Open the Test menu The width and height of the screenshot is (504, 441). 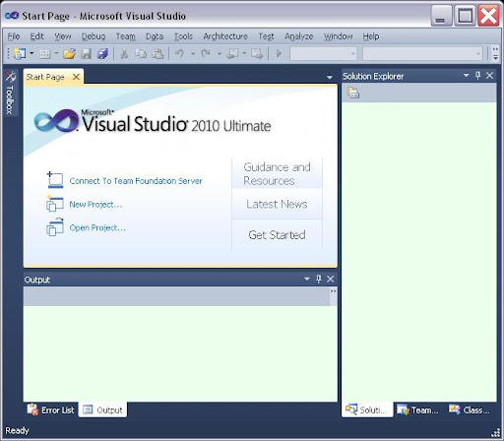click(x=266, y=36)
